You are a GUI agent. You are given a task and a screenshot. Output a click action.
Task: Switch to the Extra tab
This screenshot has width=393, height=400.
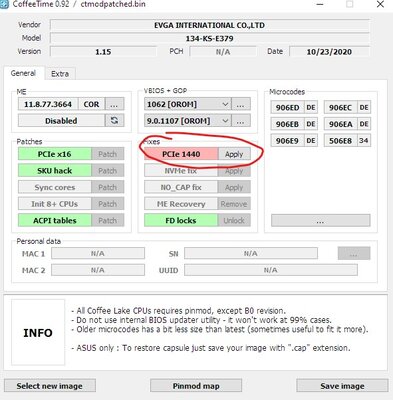[60, 74]
